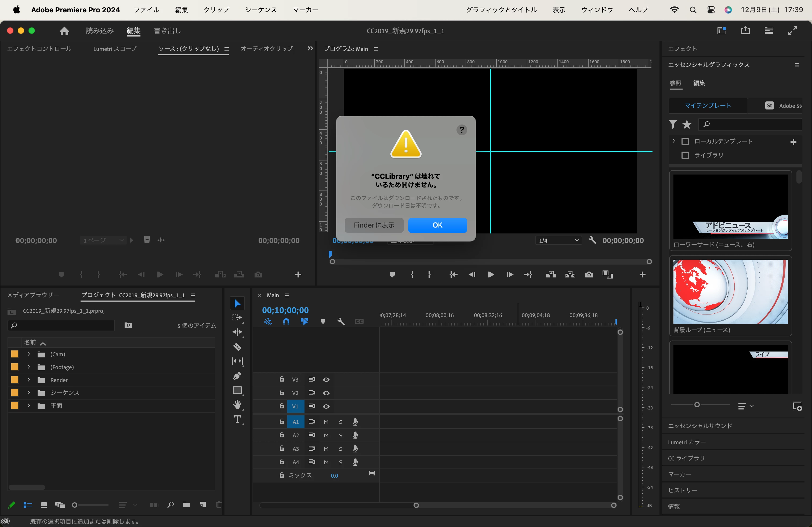812x527 pixels.
Task: Toggle timeline snapping magnet icon
Action: 286,321
